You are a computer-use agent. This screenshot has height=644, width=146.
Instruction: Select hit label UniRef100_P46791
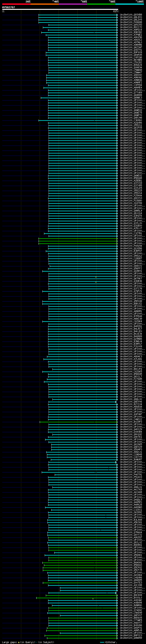(131, 474)
